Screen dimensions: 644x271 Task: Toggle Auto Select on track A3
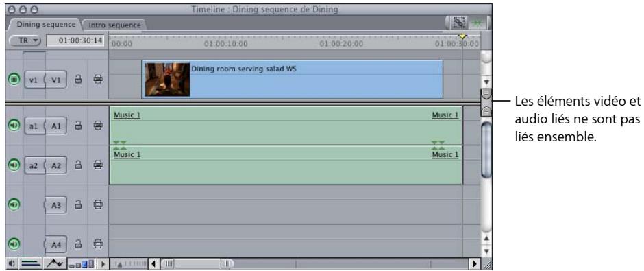point(98,204)
